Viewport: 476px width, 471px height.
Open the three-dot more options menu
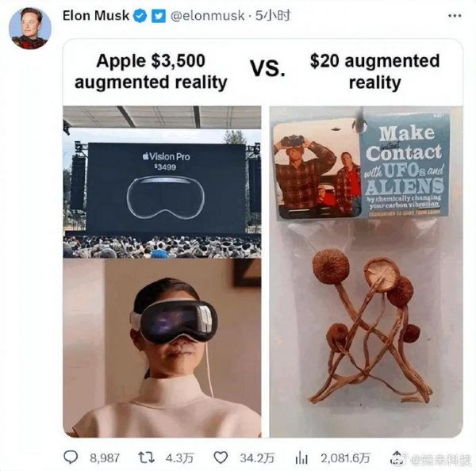[455, 16]
